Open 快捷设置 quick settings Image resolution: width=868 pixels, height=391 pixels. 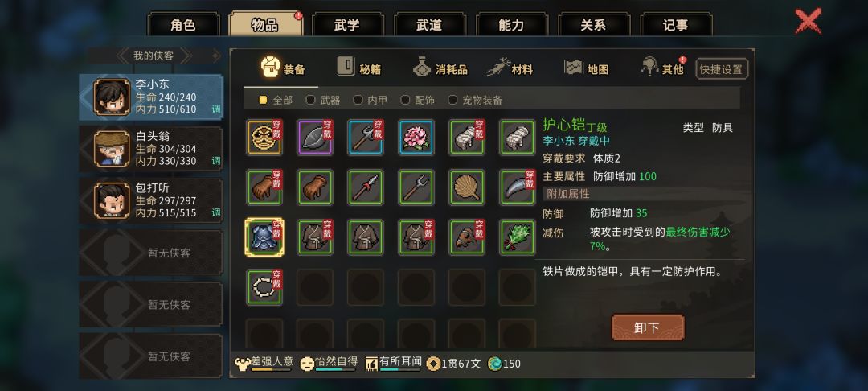721,69
